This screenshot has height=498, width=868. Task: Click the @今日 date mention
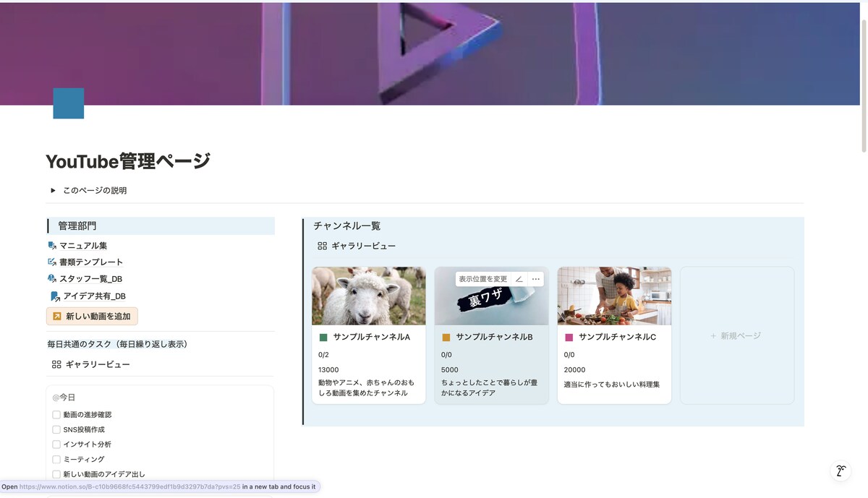64,398
